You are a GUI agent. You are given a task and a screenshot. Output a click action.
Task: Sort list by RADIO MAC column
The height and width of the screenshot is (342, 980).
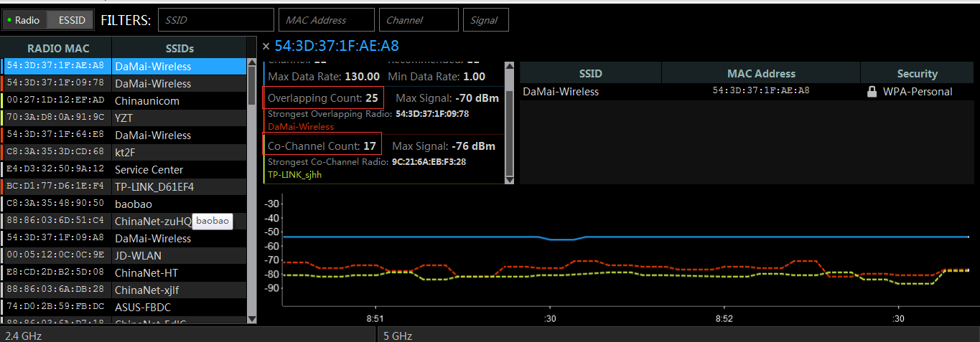pos(58,48)
